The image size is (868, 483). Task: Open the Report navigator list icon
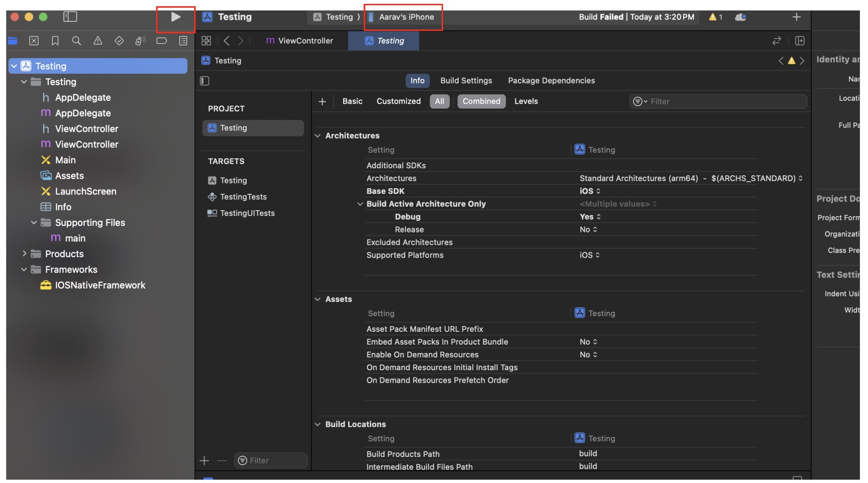[182, 41]
